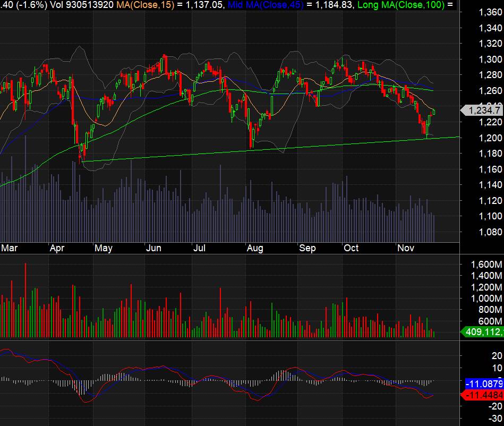This screenshot has height=426, width=504.
Task: Click the Long MA(Close,100) legend text
Action: coord(401,5)
